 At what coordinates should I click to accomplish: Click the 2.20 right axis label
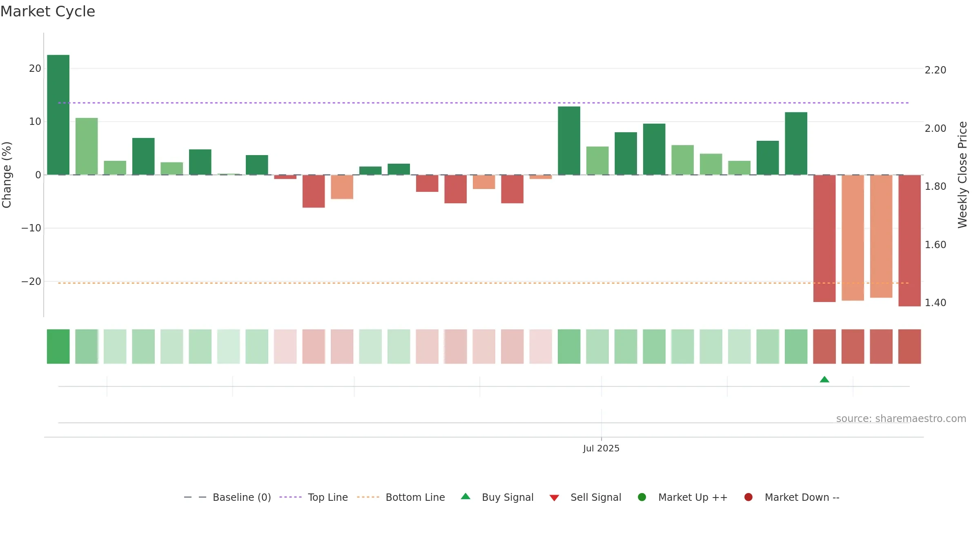click(935, 70)
